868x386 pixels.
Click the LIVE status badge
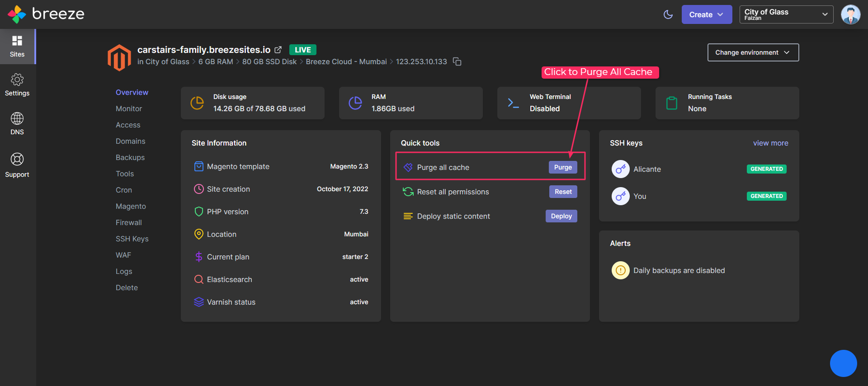[303, 50]
